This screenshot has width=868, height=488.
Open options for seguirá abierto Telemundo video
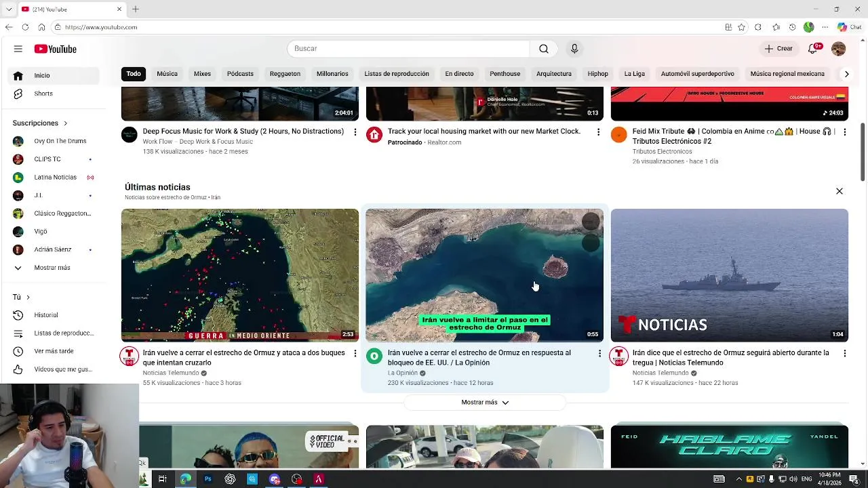pyautogui.click(x=844, y=354)
